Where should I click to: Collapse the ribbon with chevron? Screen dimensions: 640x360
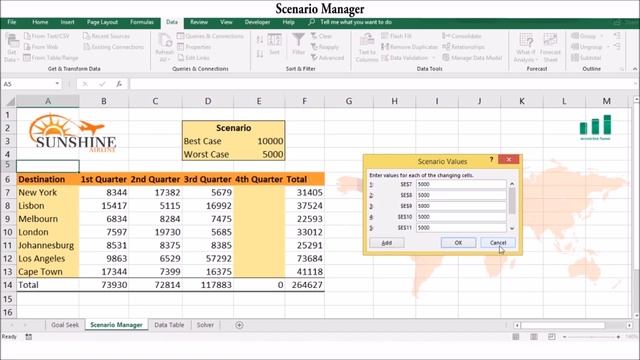click(635, 69)
